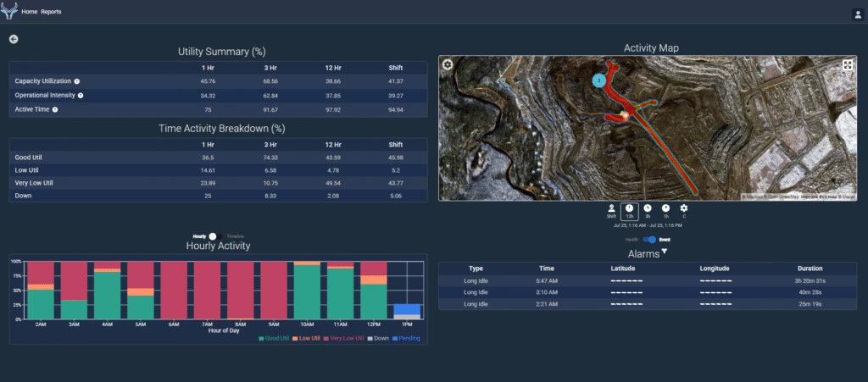Open the Activity Map settings gear
This screenshot has width=868, height=382.
coord(448,65)
